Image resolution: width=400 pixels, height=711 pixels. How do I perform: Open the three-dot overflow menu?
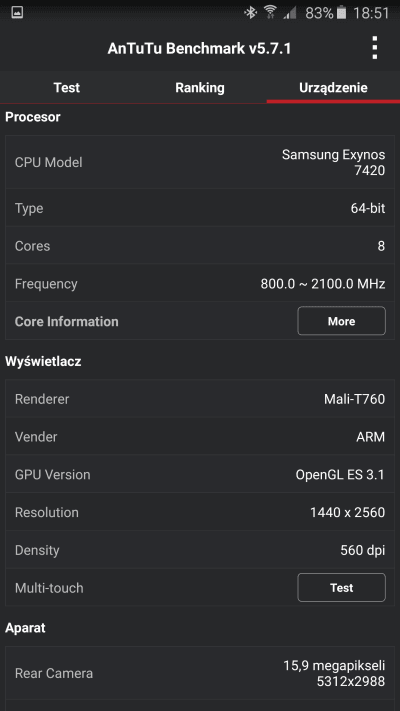(375, 48)
